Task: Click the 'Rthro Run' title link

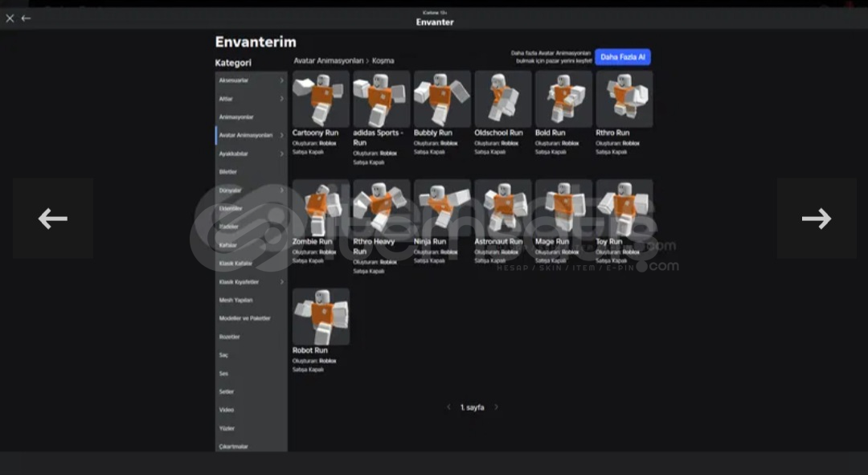Action: (612, 133)
